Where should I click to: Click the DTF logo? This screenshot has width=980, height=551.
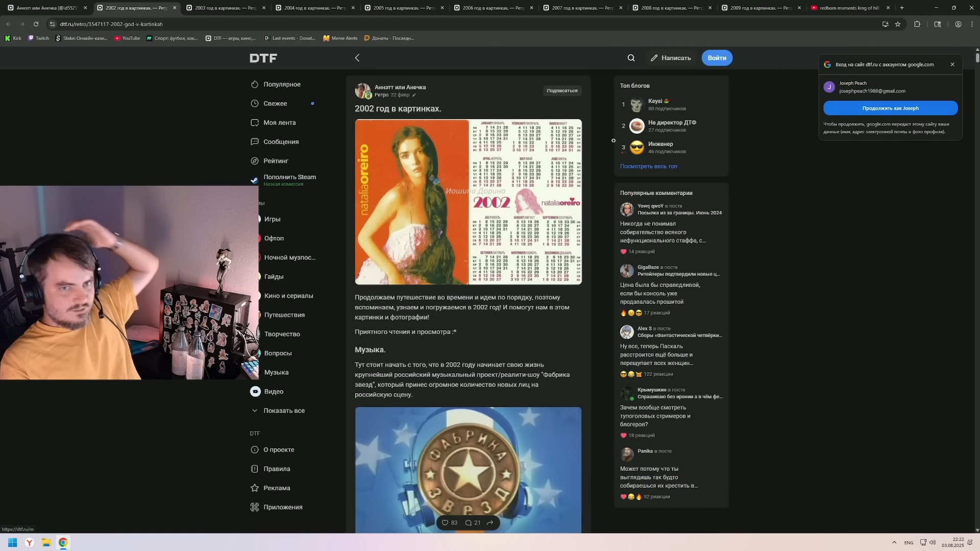[x=263, y=58]
